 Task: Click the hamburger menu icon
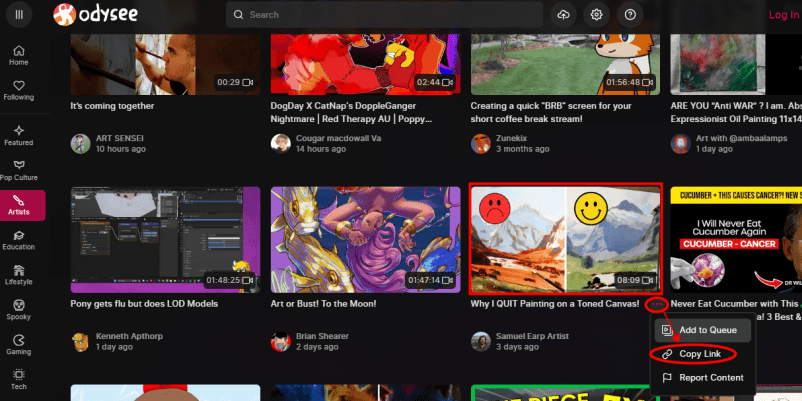tap(20, 15)
